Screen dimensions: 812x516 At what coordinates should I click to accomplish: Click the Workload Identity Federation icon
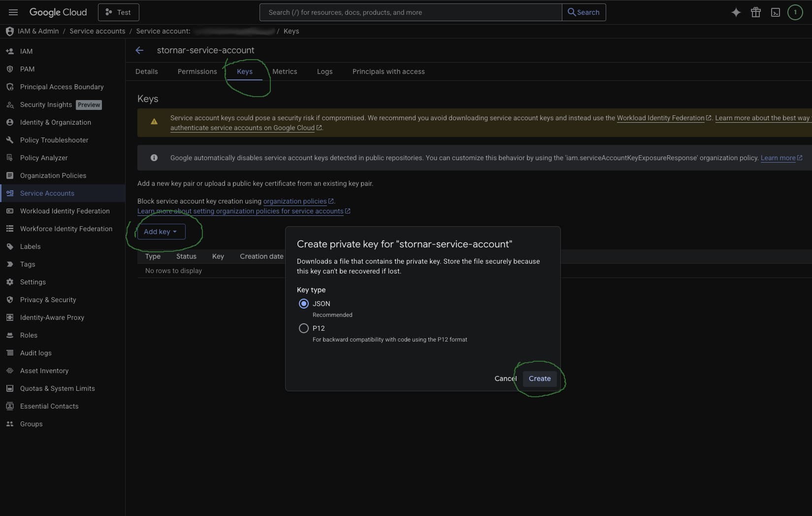click(10, 211)
